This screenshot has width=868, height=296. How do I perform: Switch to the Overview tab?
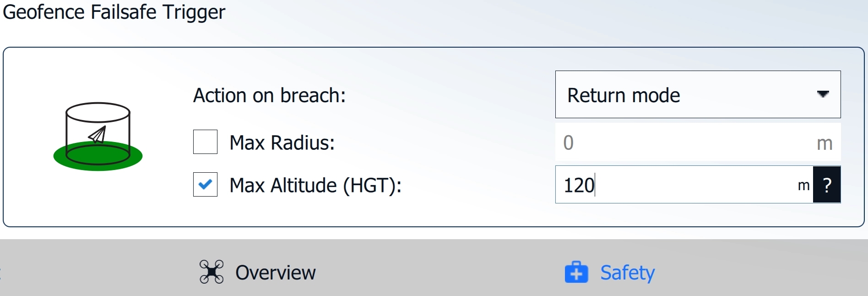click(x=275, y=273)
